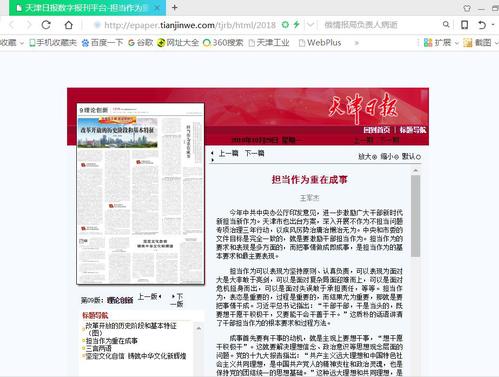Open the 截图 screenshot dropdown arrow
499x377 pixels.
tap(496, 43)
